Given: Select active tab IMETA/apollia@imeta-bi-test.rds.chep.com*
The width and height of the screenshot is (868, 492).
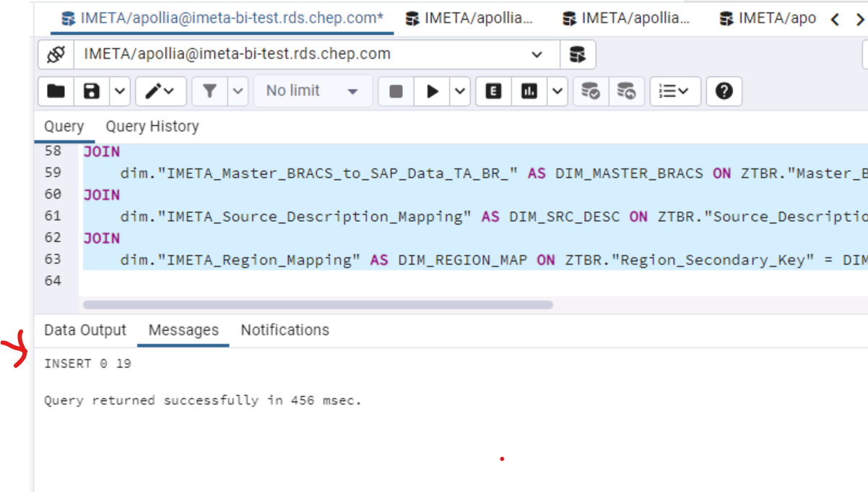Looking at the screenshot, I should click(222, 18).
